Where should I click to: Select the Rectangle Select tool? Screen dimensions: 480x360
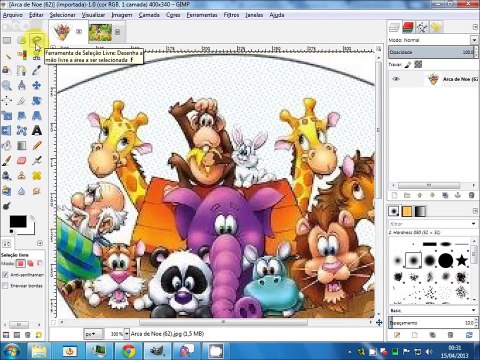click(7, 40)
